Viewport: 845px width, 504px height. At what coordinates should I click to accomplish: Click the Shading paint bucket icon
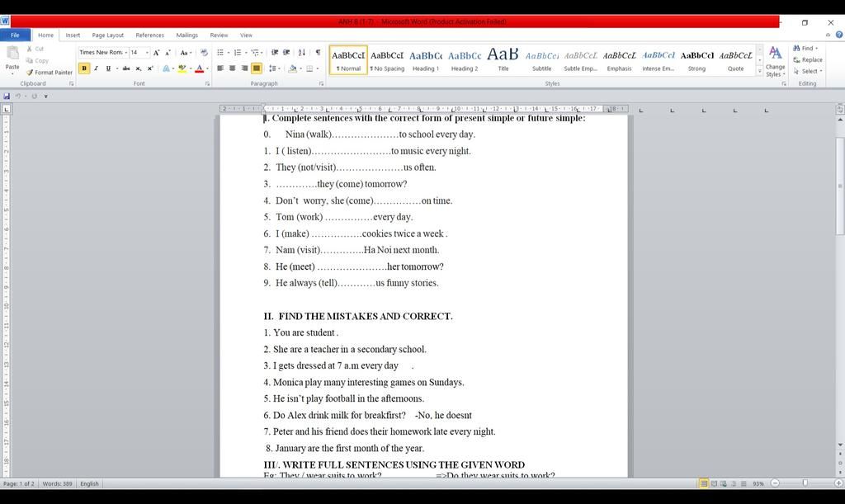tap(292, 68)
